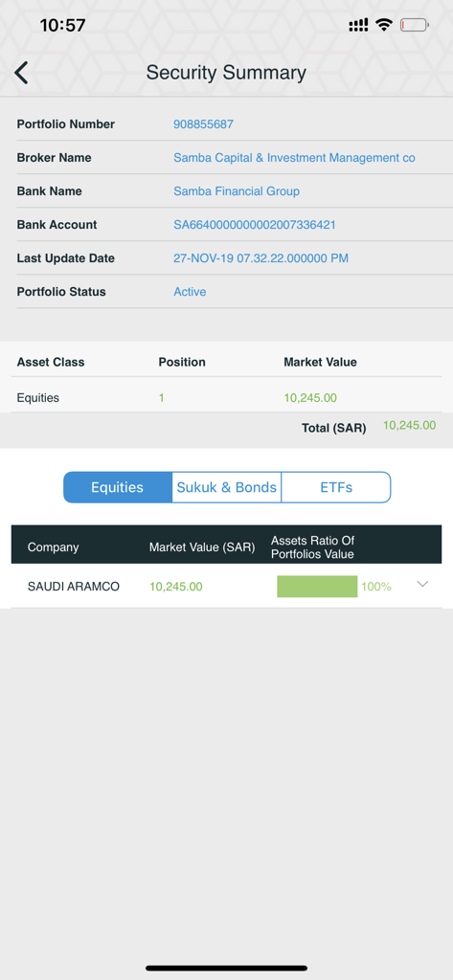Expand the SAUDI ARAMCO row chevron
This screenshot has width=453, height=980.
423,584
